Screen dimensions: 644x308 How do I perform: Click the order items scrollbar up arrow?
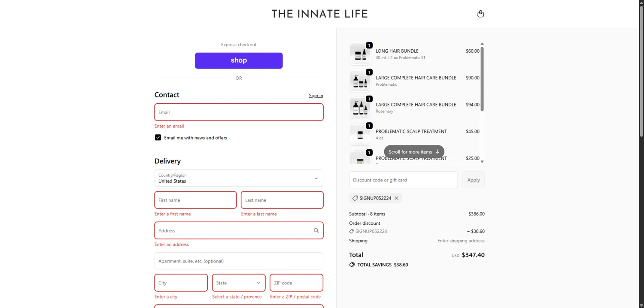482,44
